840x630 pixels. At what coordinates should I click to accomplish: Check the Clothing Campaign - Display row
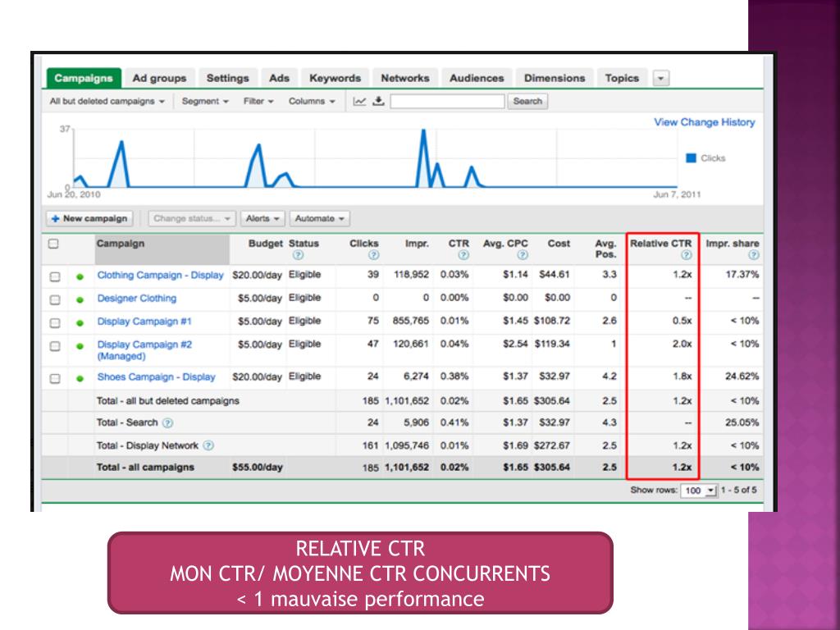55,277
